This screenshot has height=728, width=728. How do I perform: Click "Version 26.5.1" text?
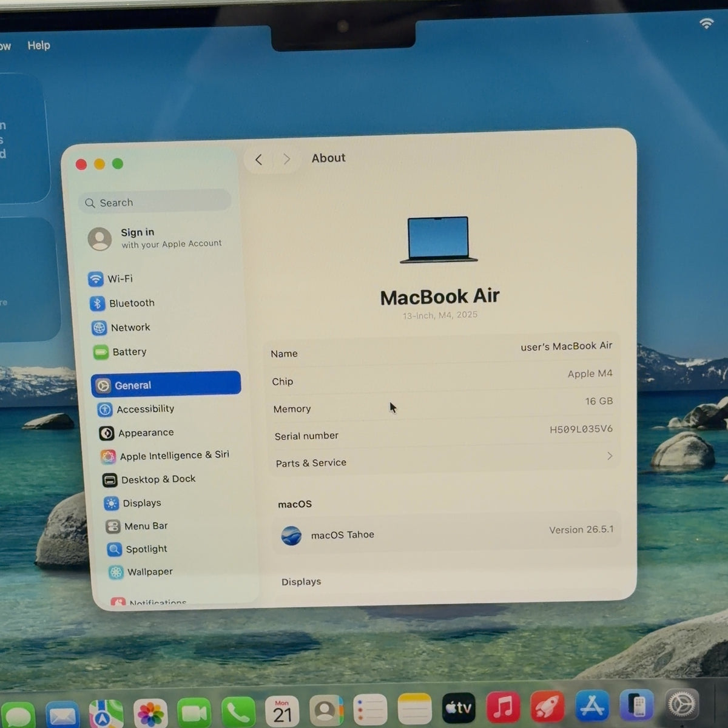click(581, 530)
